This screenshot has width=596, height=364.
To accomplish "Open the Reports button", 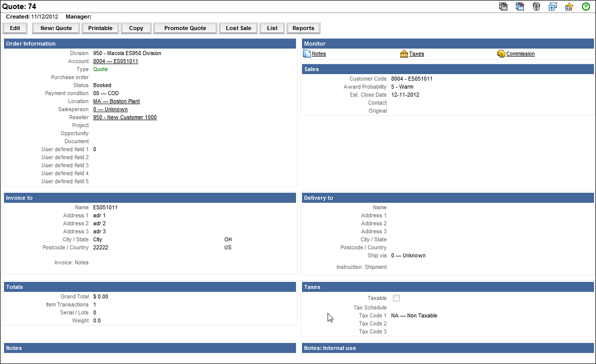I will (303, 28).
